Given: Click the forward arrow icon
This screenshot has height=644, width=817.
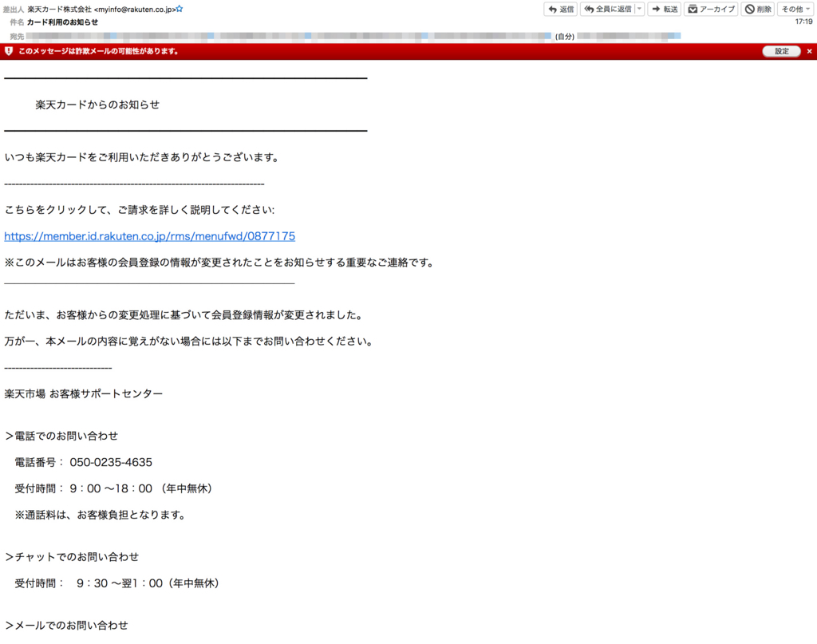Looking at the screenshot, I should 656,9.
